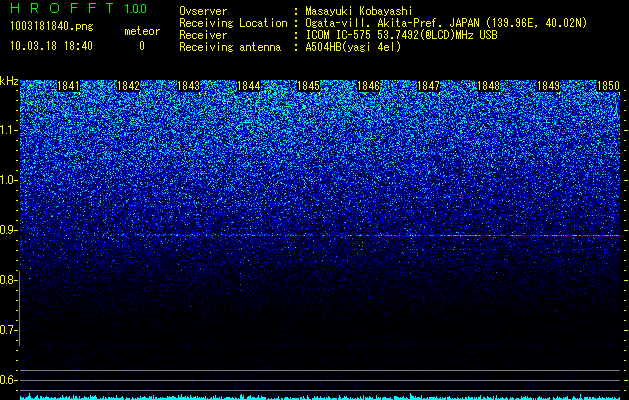Click the 1843 time marker
629x400 pixels.
[189, 86]
